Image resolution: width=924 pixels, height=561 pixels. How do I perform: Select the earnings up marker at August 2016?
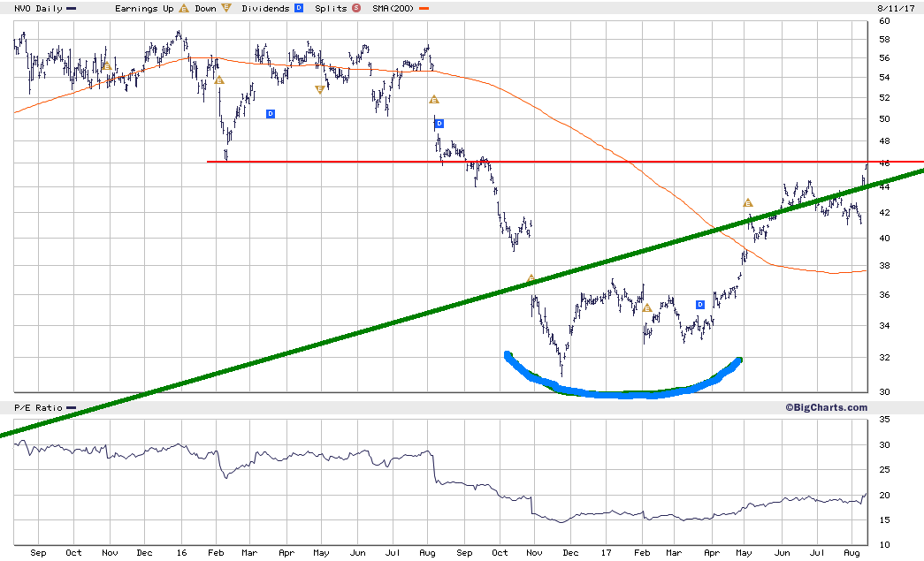tap(434, 100)
